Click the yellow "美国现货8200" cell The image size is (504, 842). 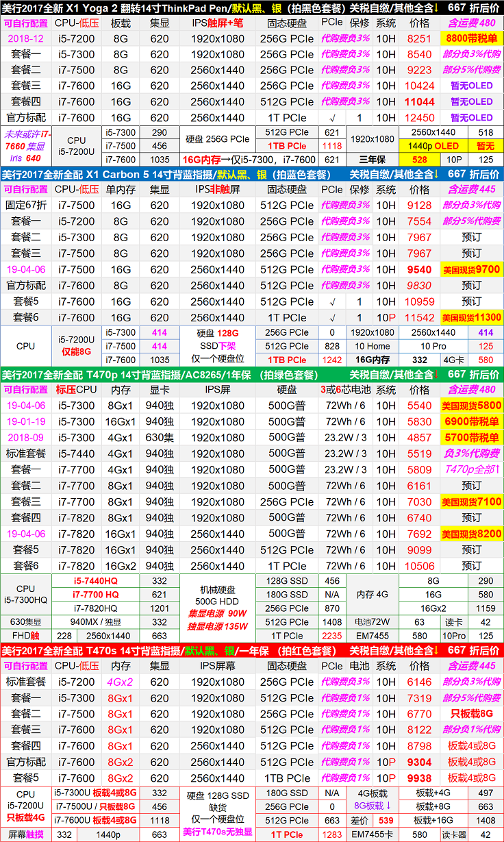pyautogui.click(x=471, y=534)
